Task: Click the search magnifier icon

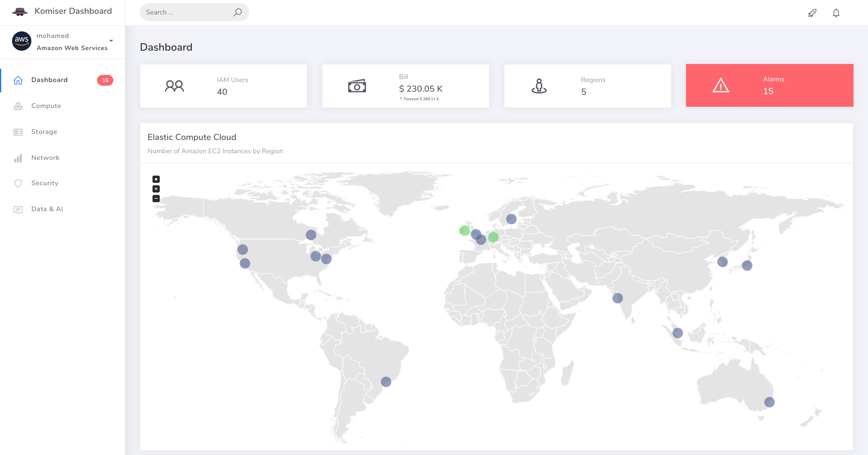Action: tap(237, 12)
